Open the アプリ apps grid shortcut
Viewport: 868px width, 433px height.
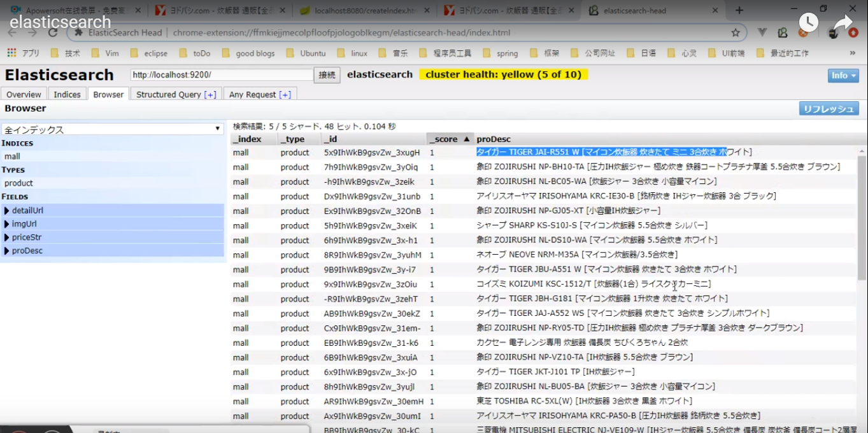(24, 53)
